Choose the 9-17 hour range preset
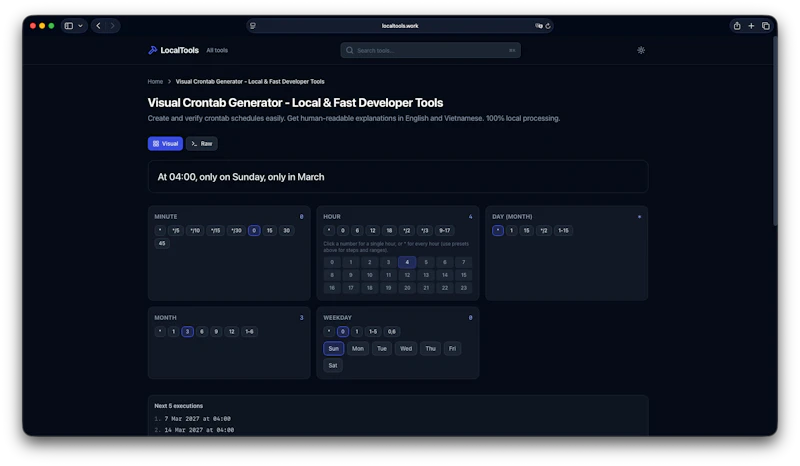This screenshot has width=800, height=466. [x=445, y=230]
